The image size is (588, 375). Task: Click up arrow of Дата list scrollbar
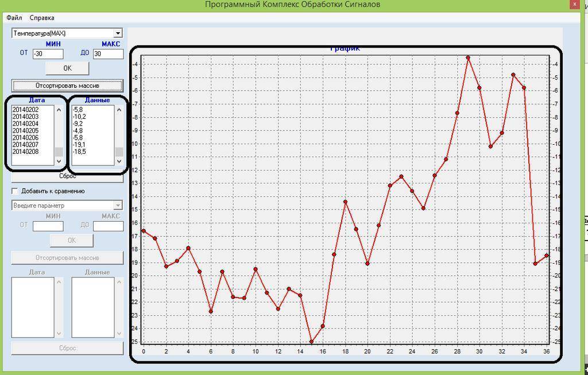(x=59, y=110)
